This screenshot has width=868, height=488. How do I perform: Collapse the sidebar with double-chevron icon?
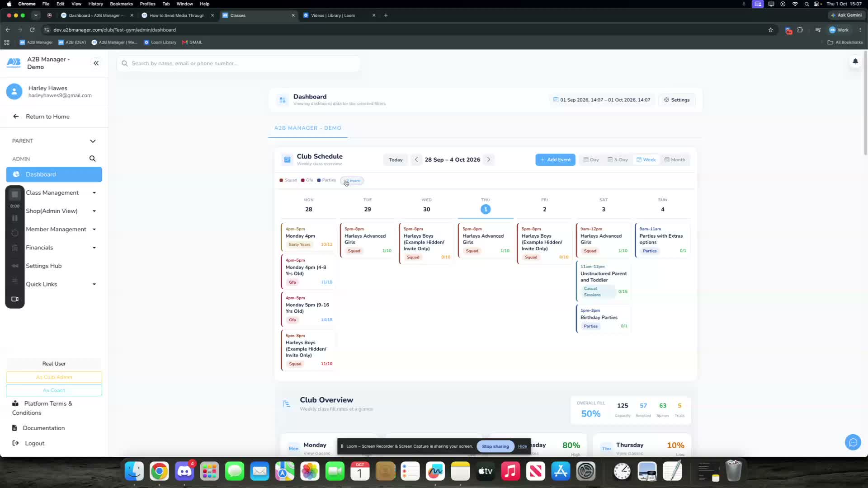pos(96,63)
